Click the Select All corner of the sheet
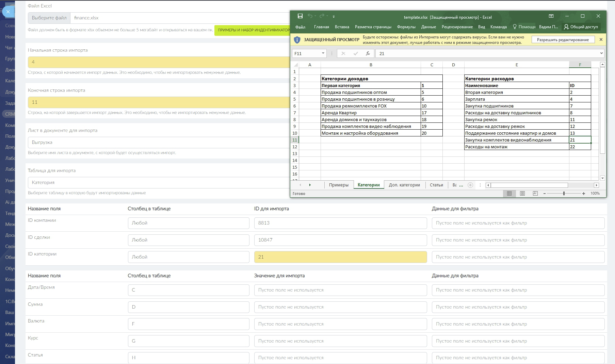The width and height of the screenshot is (615, 364). pos(295,65)
